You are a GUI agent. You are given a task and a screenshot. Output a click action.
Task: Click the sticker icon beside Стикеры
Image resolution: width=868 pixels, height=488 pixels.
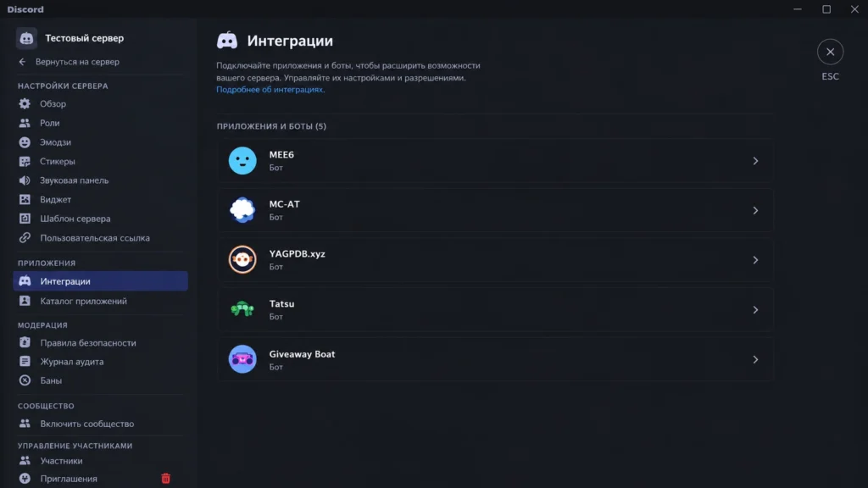(25, 161)
